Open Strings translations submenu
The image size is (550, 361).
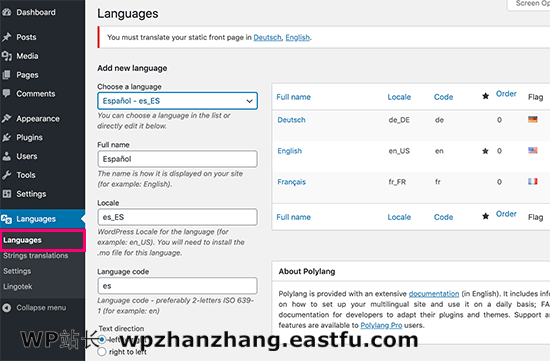point(36,255)
